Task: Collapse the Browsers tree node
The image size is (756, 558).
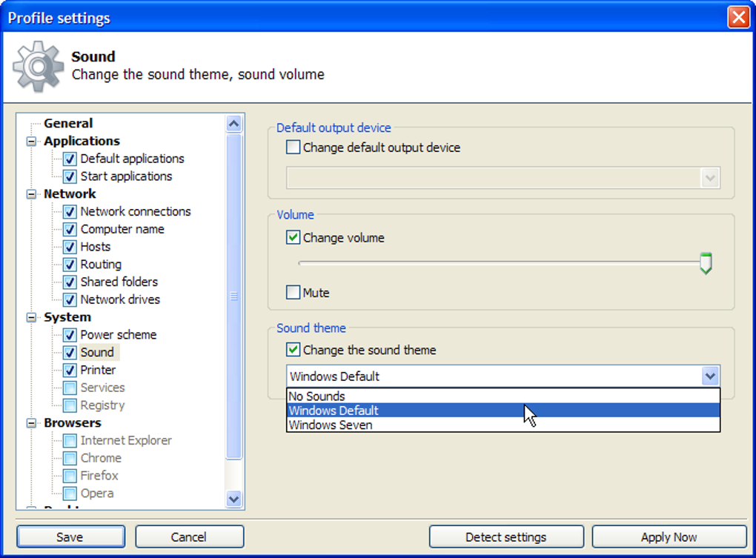Action: click(30, 422)
